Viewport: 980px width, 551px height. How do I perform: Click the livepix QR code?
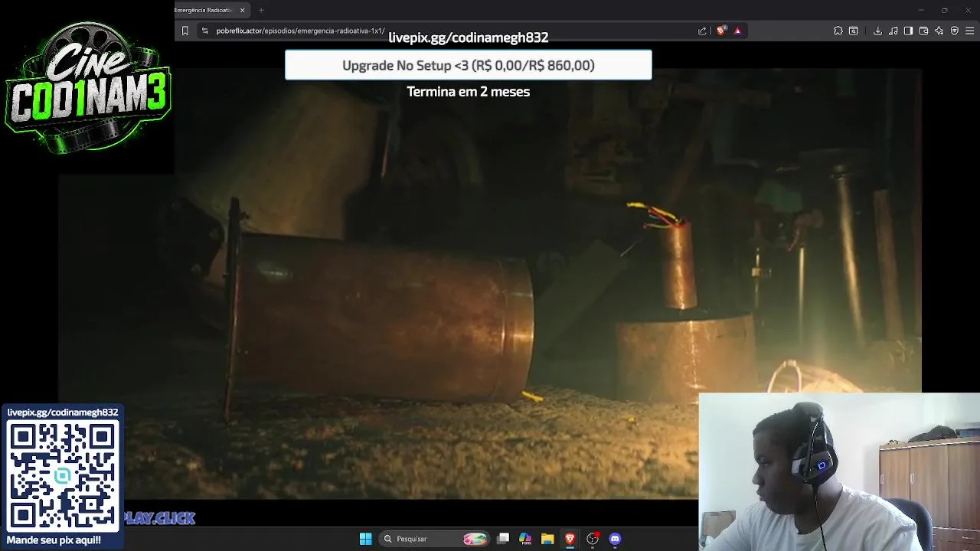click(62, 476)
